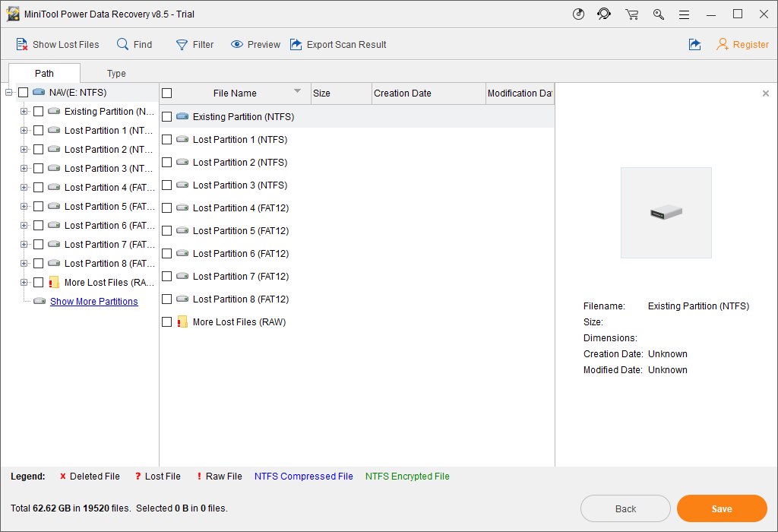Expand Existing Partition node in tree
The width and height of the screenshot is (778, 532).
pos(24,112)
